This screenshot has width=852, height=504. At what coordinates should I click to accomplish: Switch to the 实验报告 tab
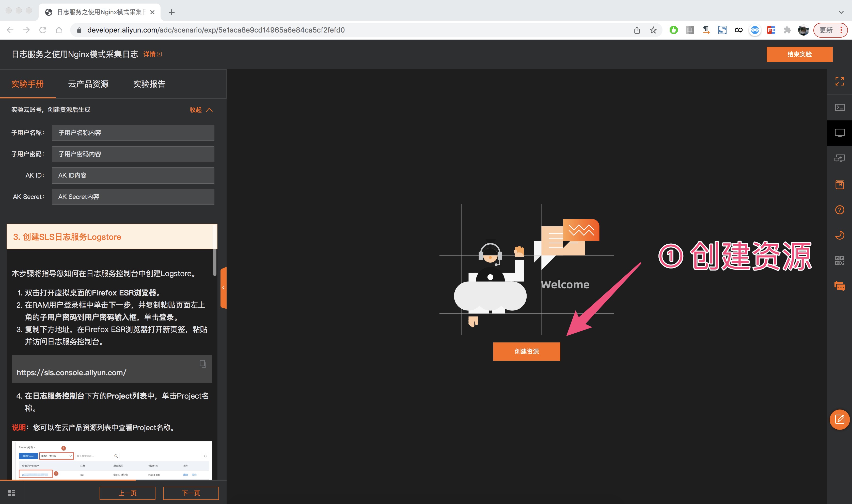[149, 84]
